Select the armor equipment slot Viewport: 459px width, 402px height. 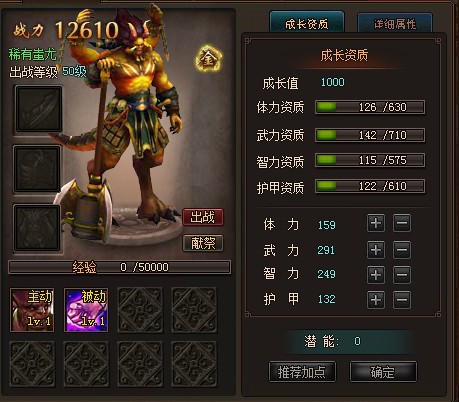pos(37,169)
